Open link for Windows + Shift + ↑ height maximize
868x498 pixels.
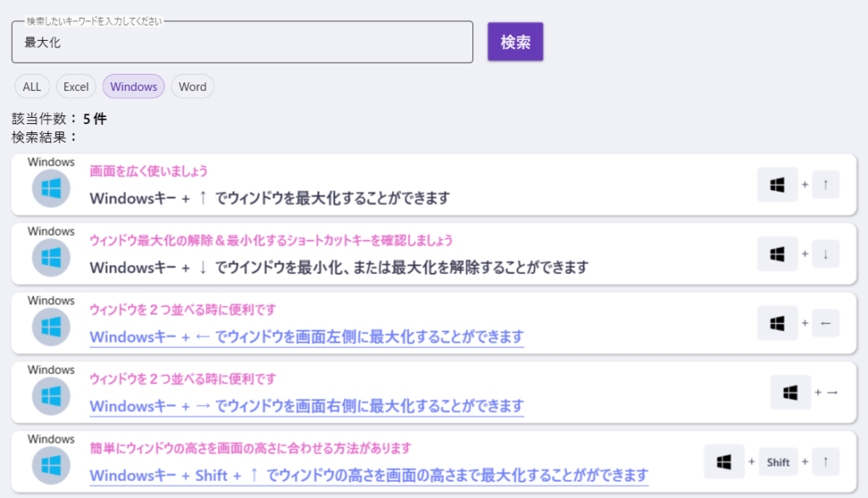369,475
